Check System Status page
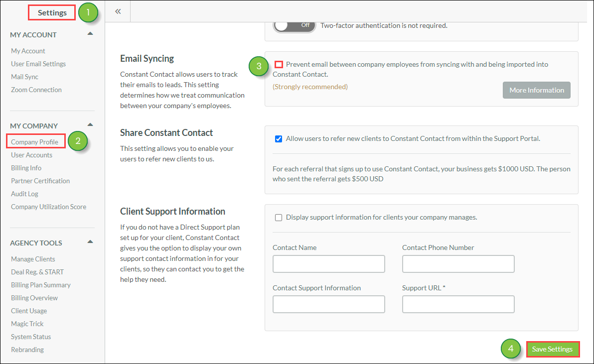 [x=31, y=337]
